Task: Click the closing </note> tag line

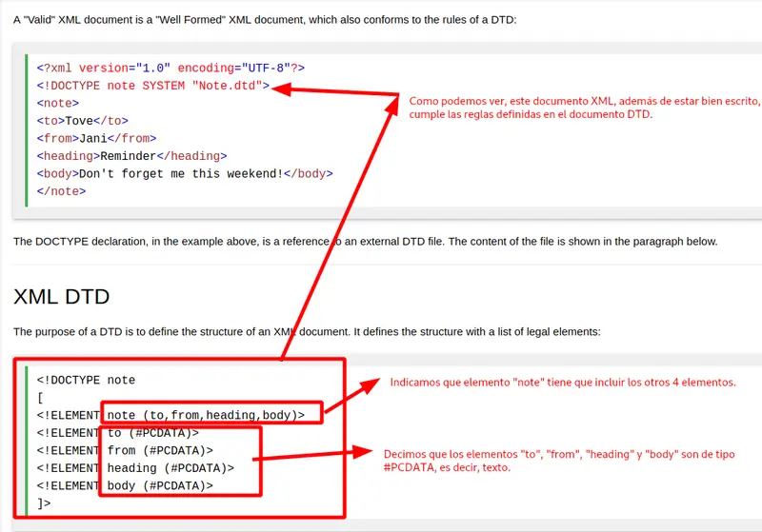Action: tap(61, 191)
